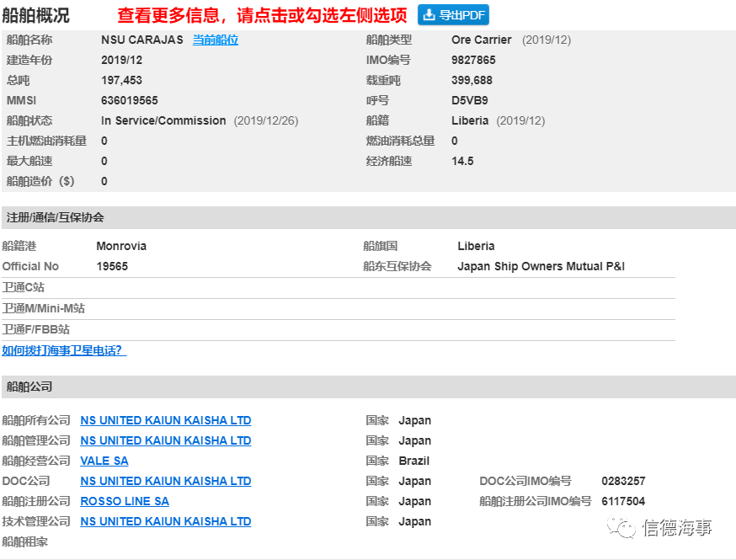The image size is (736, 560).
Task: Click the 船舶类型 label
Action: (389, 40)
